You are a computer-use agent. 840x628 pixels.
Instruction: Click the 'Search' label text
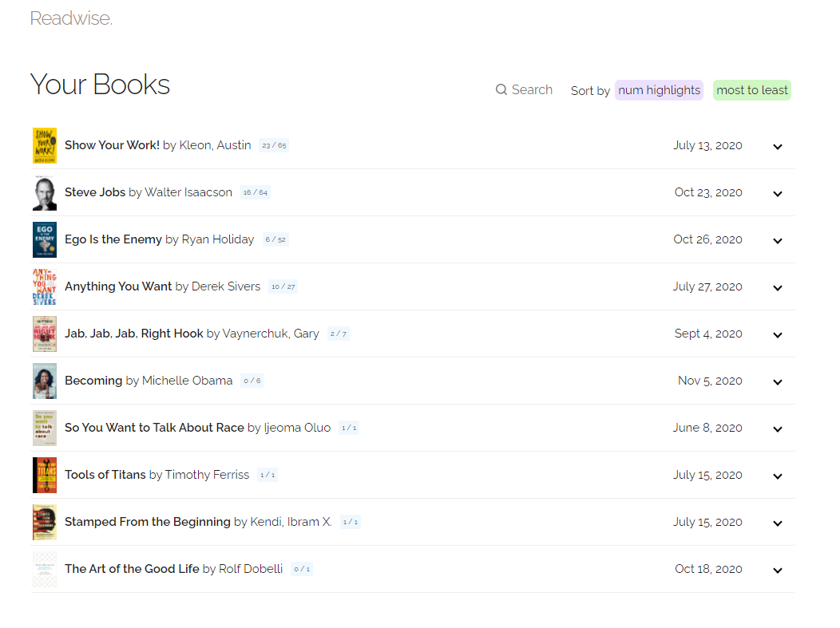tap(532, 90)
